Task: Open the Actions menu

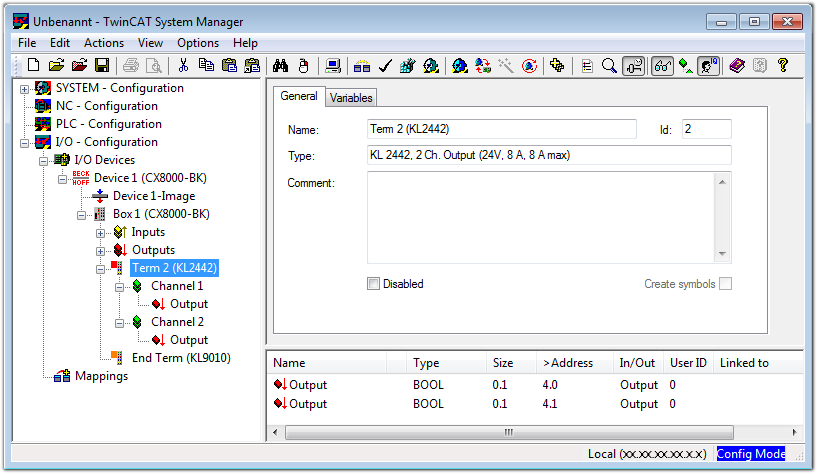Action: coord(104,43)
